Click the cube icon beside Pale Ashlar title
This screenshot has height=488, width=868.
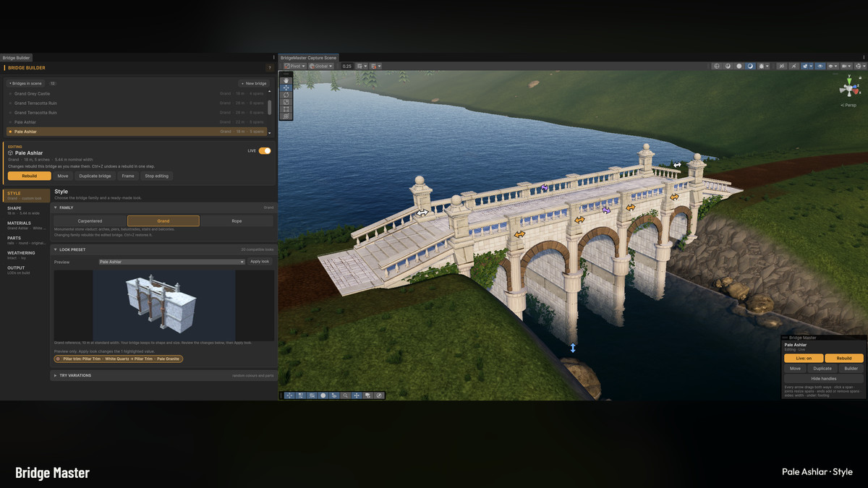[10, 153]
